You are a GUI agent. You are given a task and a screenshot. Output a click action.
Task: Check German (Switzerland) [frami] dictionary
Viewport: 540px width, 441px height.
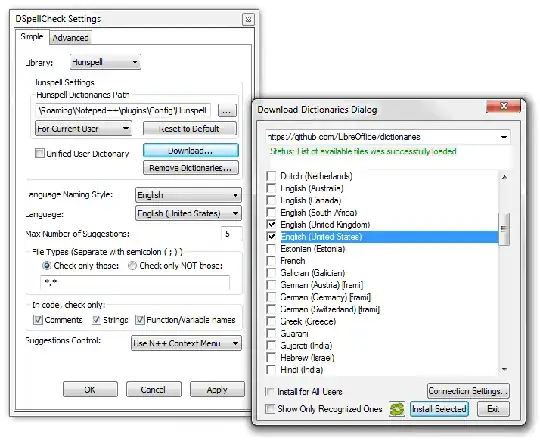pos(271,309)
